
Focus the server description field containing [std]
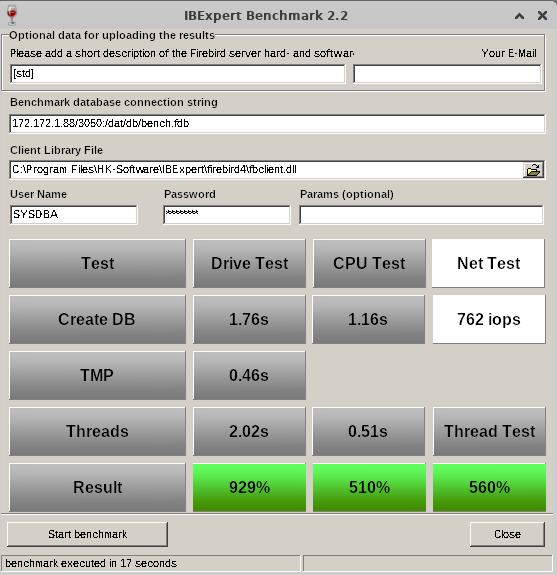click(178, 74)
